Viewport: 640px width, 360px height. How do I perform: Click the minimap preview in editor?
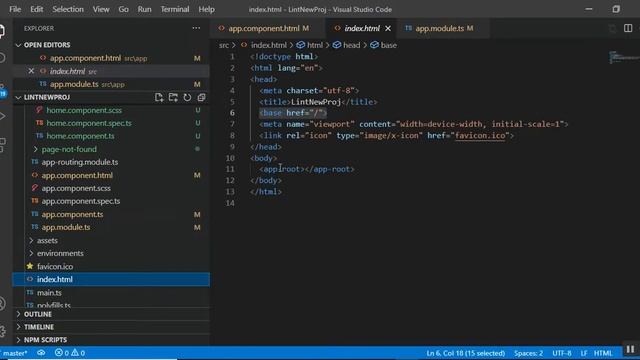[623, 57]
